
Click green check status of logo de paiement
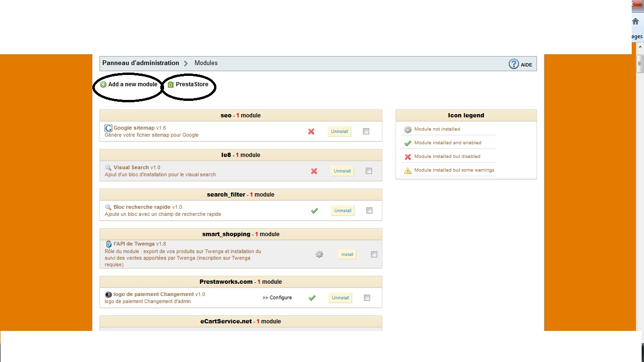(x=312, y=298)
